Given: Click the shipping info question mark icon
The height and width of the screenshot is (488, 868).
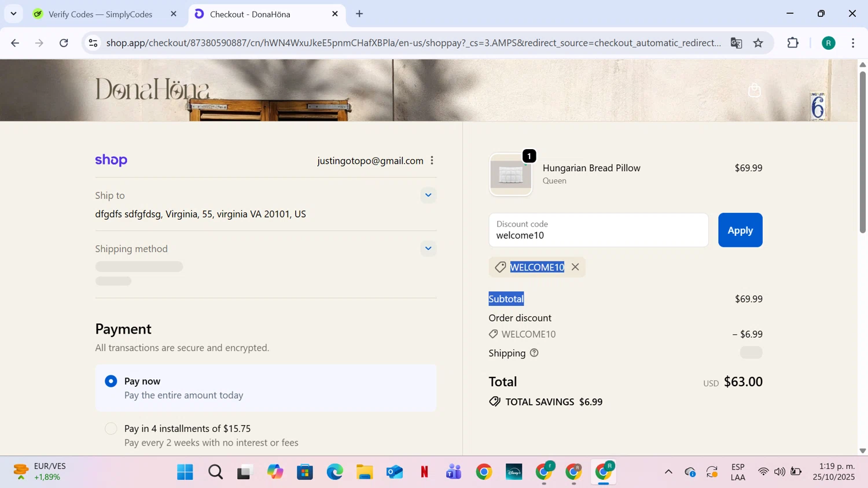Looking at the screenshot, I should pos(534,353).
